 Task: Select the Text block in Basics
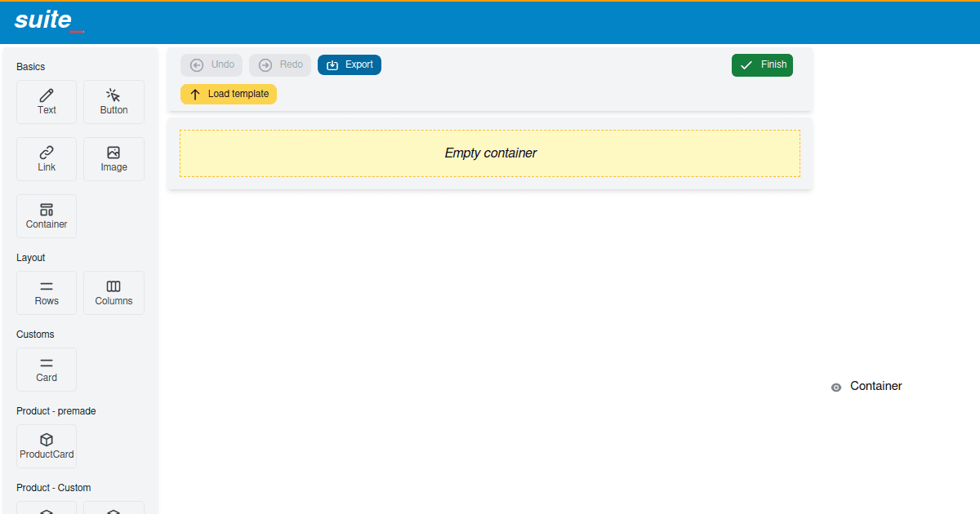coord(46,101)
